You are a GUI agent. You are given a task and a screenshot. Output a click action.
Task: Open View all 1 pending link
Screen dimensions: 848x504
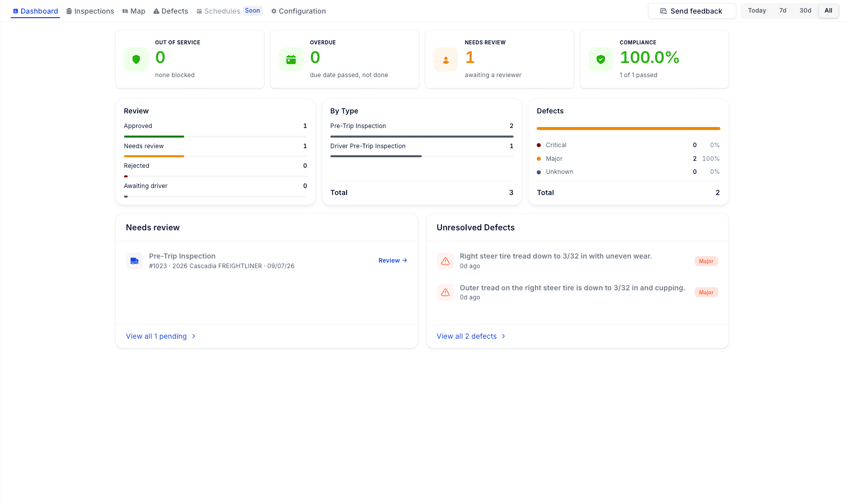(x=161, y=336)
